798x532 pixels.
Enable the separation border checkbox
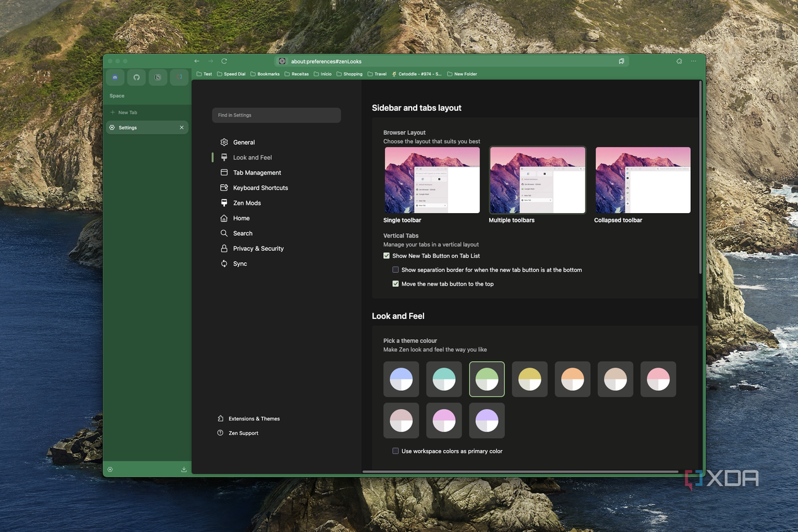[x=396, y=270]
